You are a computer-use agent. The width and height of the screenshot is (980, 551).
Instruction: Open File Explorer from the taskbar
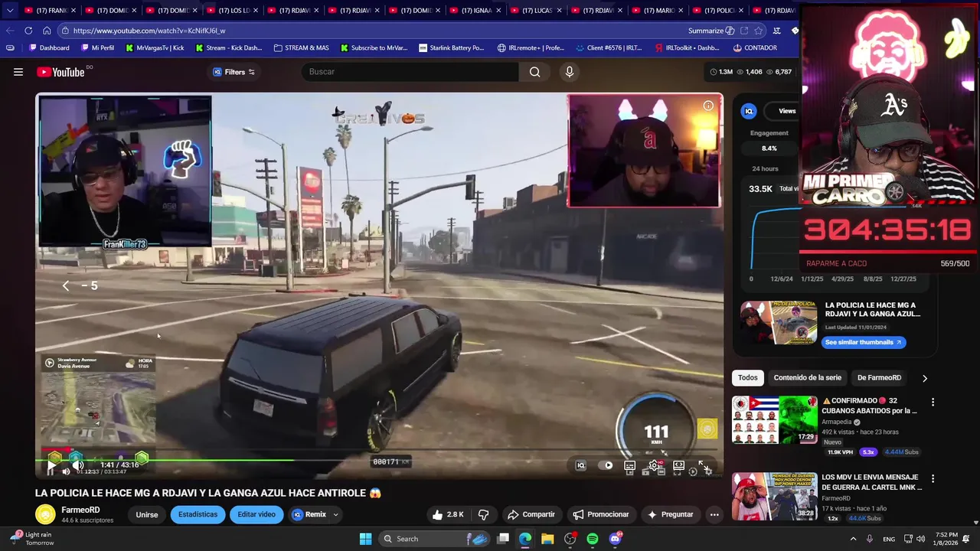547,539
